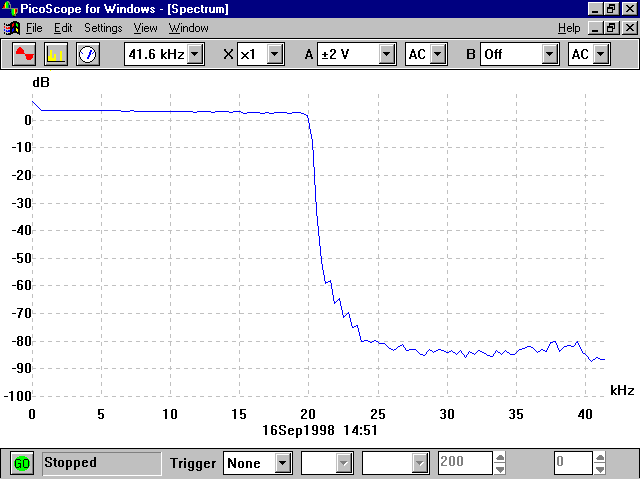Click the green GO button

[22, 463]
